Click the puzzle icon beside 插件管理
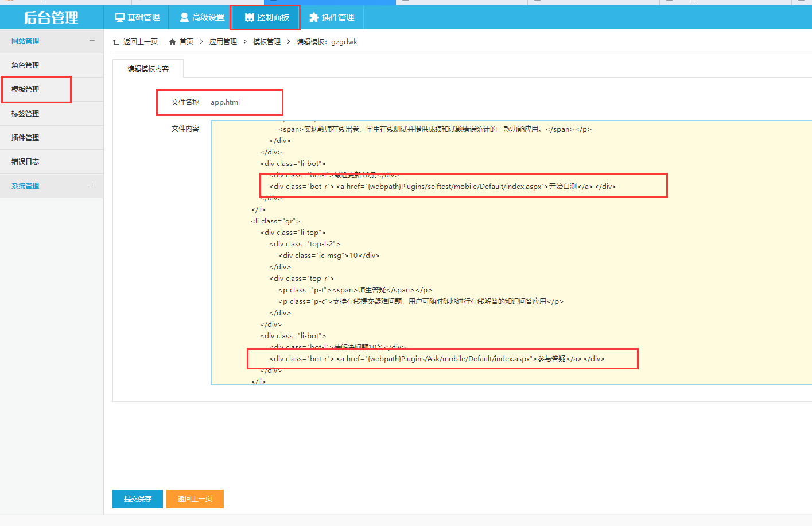The height and width of the screenshot is (526, 812). (x=314, y=18)
